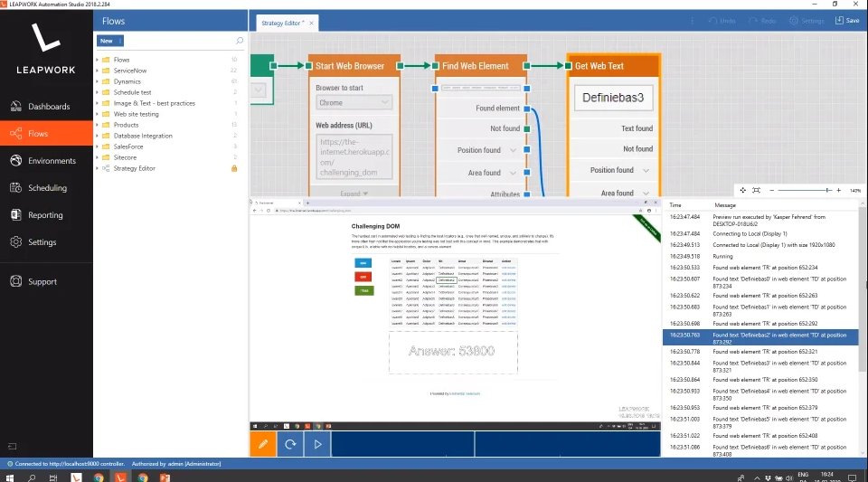The width and height of the screenshot is (868, 482).
Task: Click Redo in the editor toolbar
Action: click(762, 21)
